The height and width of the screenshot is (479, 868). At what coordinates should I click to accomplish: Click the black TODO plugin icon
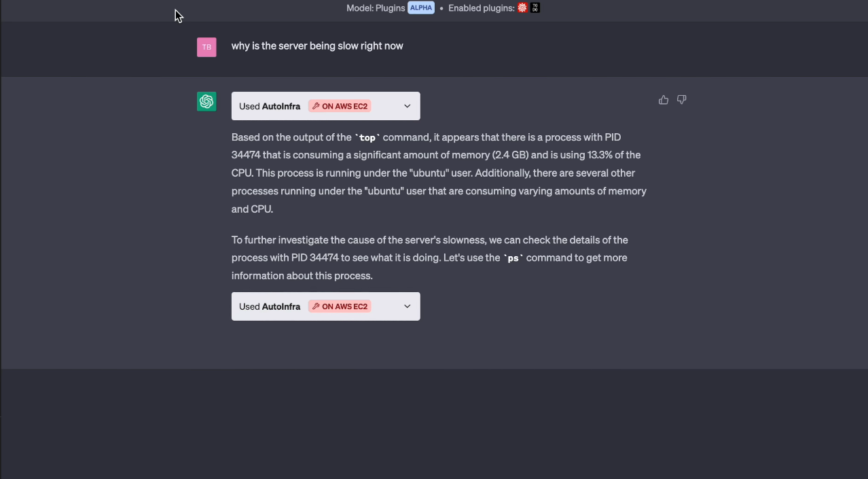click(535, 8)
